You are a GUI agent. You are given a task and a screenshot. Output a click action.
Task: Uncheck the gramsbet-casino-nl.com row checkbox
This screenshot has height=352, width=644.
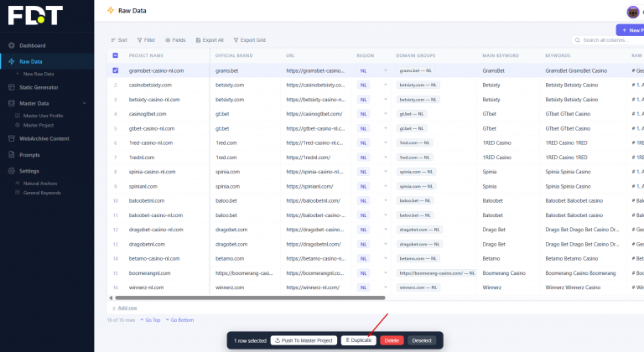tap(116, 70)
